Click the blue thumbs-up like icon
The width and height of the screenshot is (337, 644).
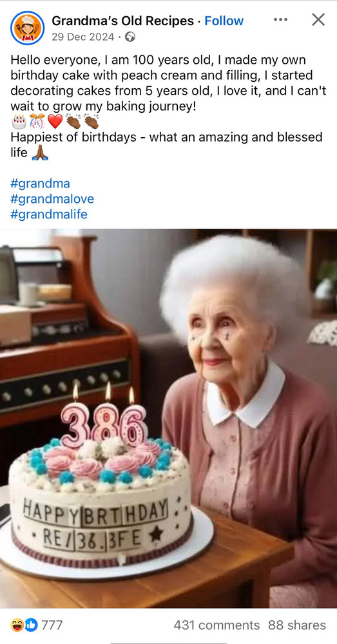click(x=31, y=625)
